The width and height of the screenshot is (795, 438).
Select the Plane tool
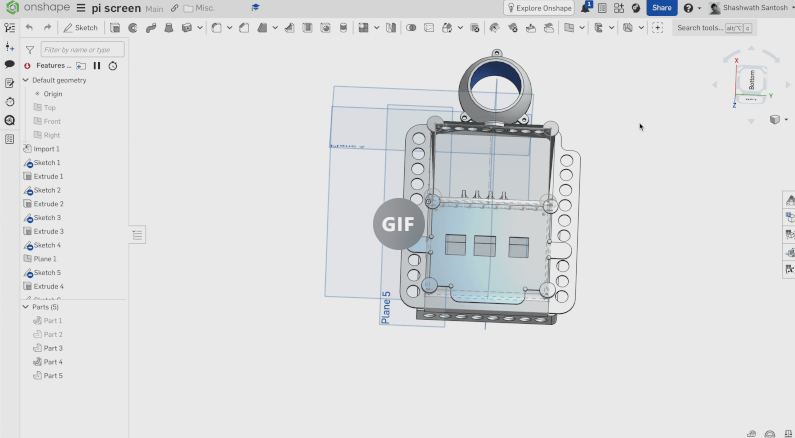tap(569, 28)
